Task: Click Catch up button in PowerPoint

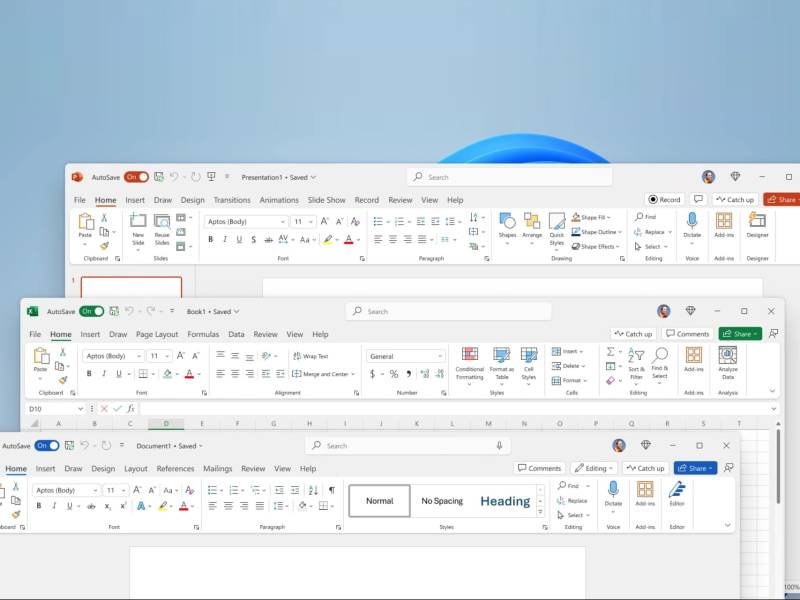Action: [735, 199]
